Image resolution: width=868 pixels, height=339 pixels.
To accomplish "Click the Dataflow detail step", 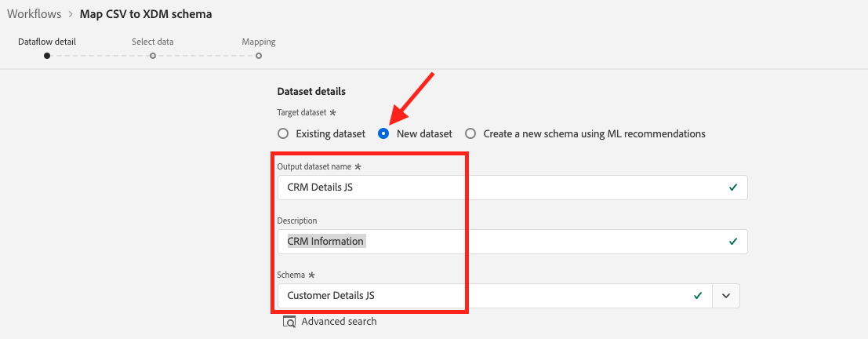I will [x=47, y=42].
